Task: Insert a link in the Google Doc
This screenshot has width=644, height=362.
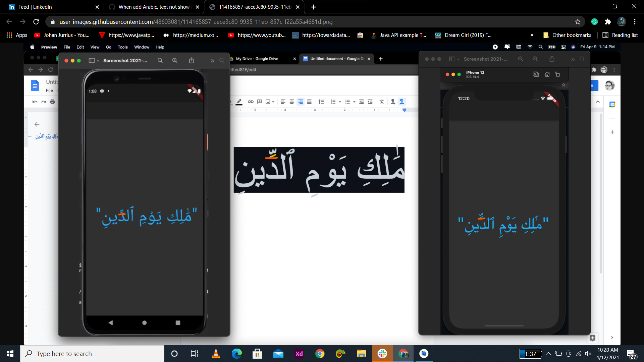Action: tap(251, 102)
